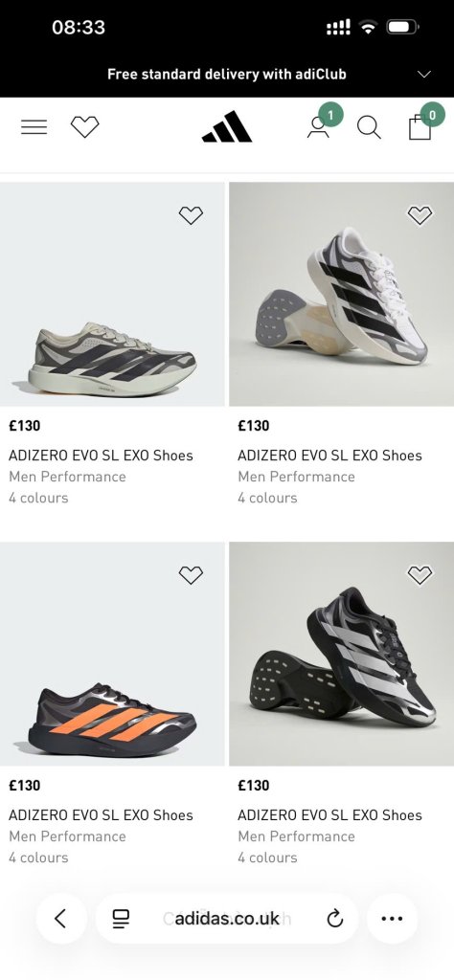Open the search magnifier icon
The width and height of the screenshot is (454, 980).
click(369, 127)
